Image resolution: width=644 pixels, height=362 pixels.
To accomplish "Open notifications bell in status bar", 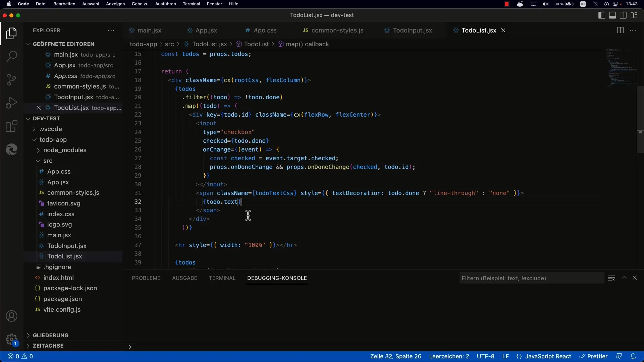I will point(633,356).
